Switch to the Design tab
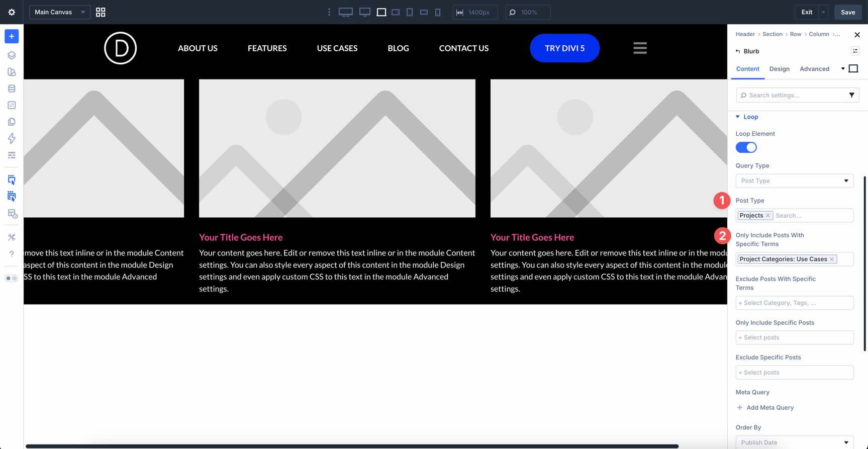The width and height of the screenshot is (868, 449). (x=779, y=69)
